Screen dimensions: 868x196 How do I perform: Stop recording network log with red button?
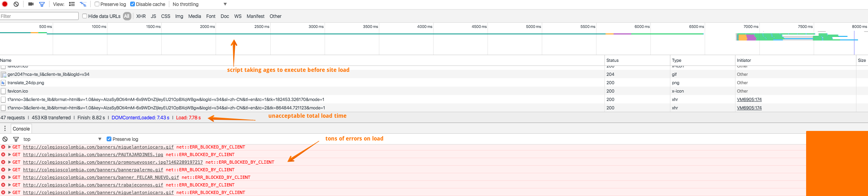tap(5, 4)
